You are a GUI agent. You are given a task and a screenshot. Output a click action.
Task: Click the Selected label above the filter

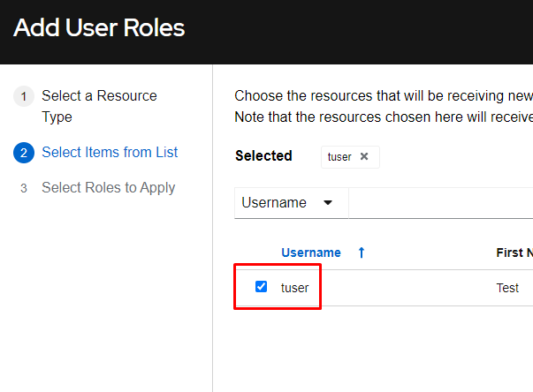pyautogui.click(x=263, y=156)
